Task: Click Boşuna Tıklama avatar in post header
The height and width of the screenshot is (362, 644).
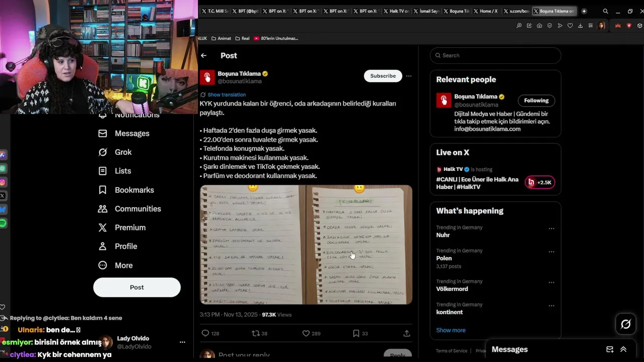Action: (x=207, y=77)
